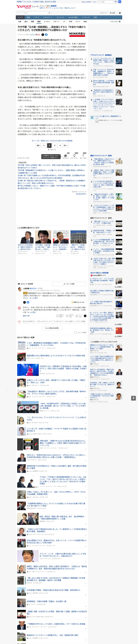Click 参考になった 285 lightbulb button
This screenshot has height=644, width=138.
click(x=78, y=302)
